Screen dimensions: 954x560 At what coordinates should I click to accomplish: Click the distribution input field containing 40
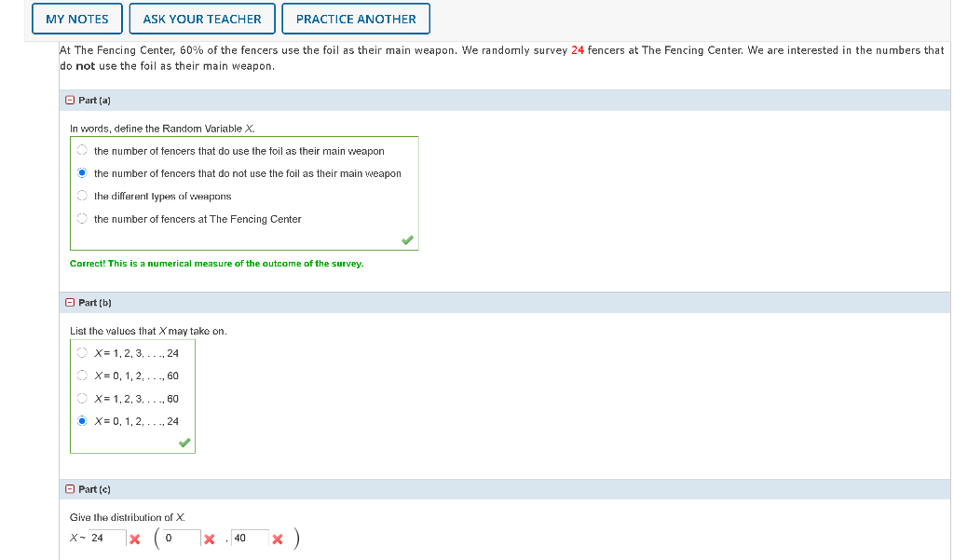250,538
